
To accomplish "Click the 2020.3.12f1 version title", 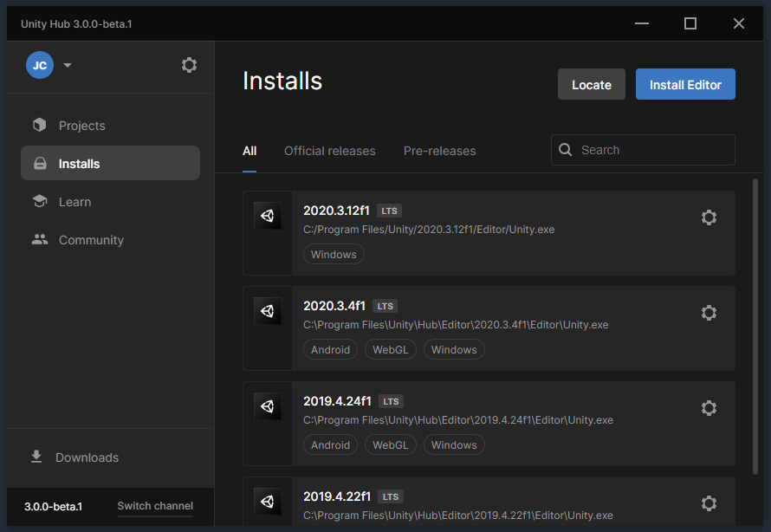I will 336,211.
